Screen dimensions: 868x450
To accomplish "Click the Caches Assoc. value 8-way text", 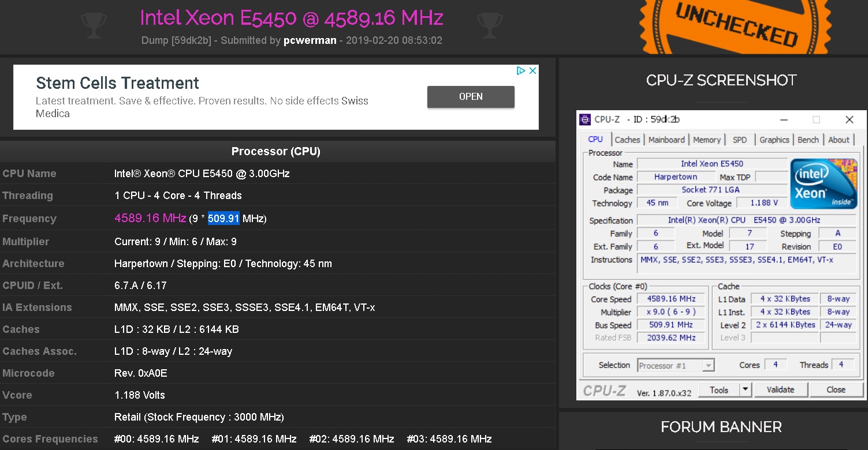I will 173,351.
